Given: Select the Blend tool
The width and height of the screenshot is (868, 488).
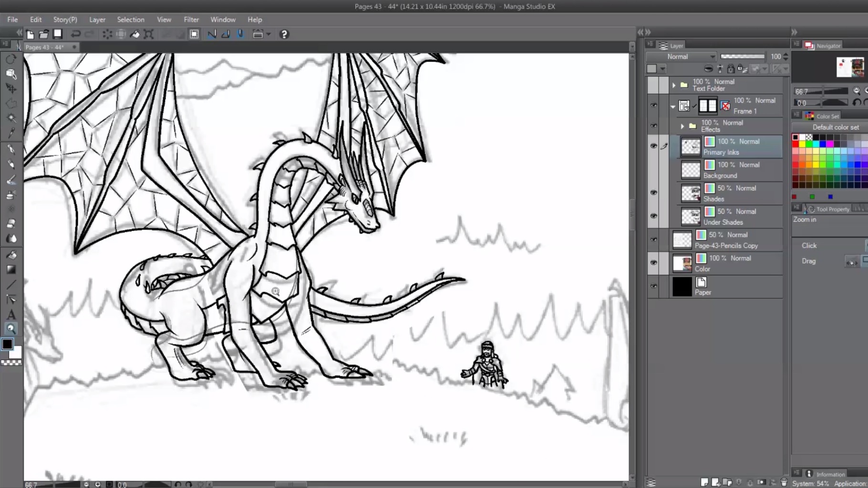Looking at the screenshot, I should (x=11, y=239).
